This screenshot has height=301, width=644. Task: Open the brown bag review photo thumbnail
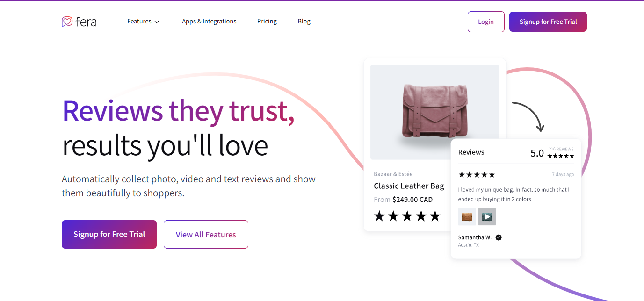click(467, 217)
